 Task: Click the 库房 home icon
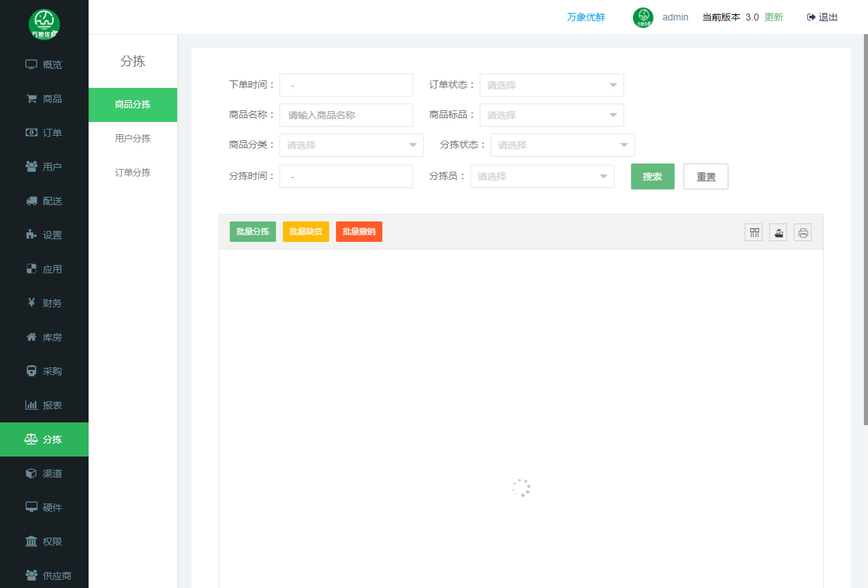(31, 337)
